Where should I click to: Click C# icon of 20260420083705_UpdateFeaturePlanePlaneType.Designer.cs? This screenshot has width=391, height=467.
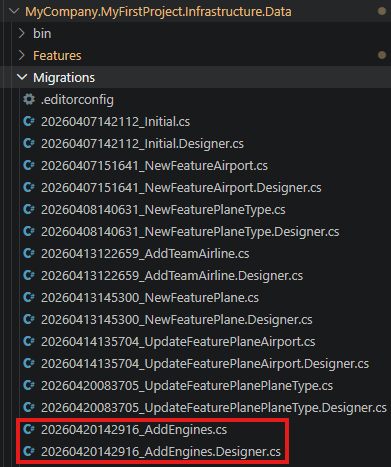click(x=29, y=407)
